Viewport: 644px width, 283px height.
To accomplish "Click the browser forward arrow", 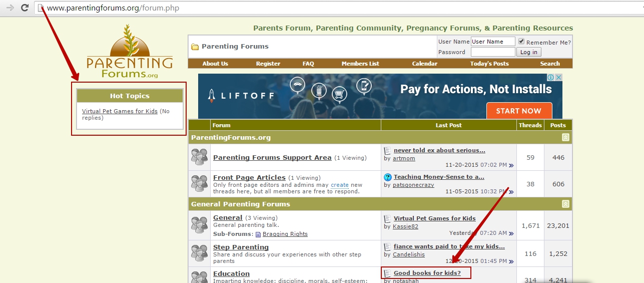I will tap(10, 8).
